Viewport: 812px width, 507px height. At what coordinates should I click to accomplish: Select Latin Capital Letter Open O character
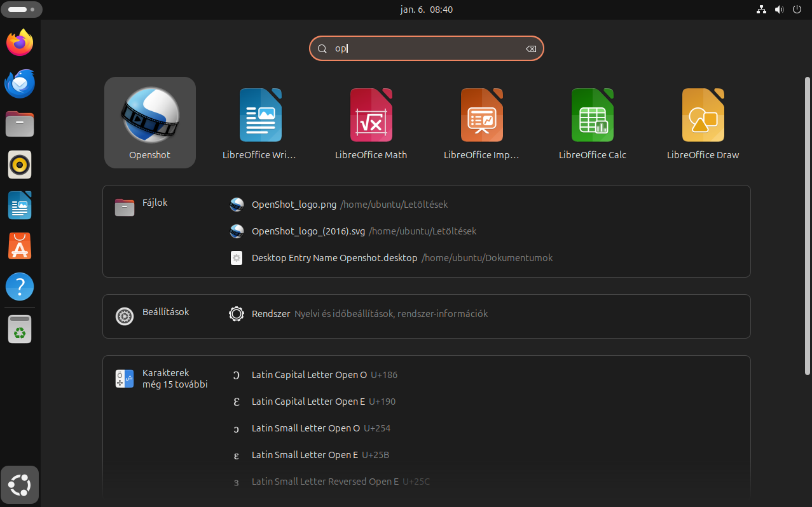[x=309, y=375]
